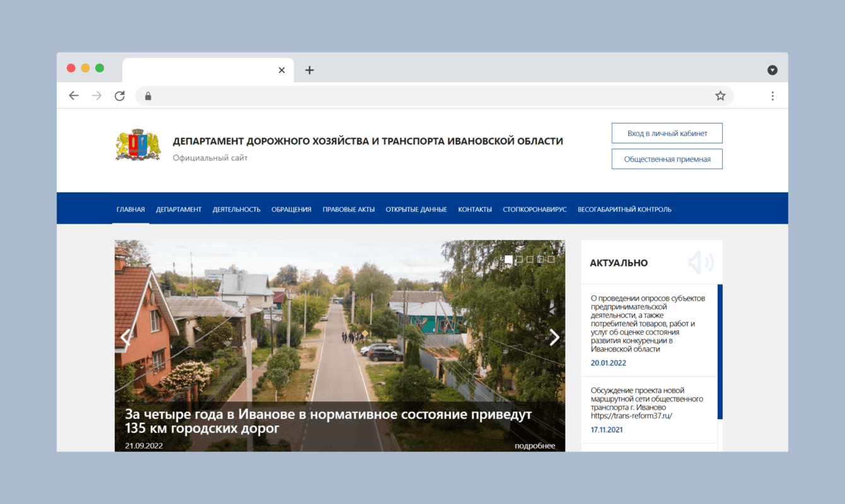845x504 pixels.
Task: Select the КОНТАКТЫ menu item
Action: coord(475,209)
